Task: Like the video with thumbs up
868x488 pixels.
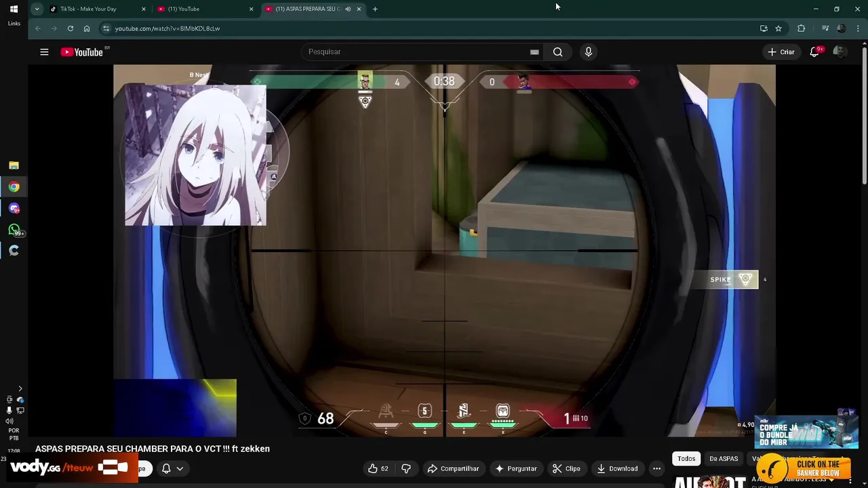Action: pos(378,468)
